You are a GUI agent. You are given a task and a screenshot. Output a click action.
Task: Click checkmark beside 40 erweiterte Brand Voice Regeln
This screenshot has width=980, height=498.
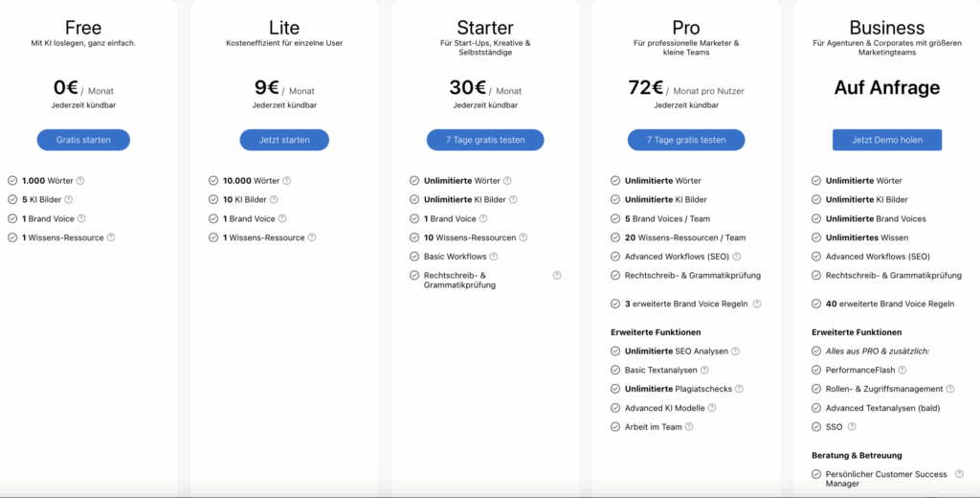[x=815, y=304]
